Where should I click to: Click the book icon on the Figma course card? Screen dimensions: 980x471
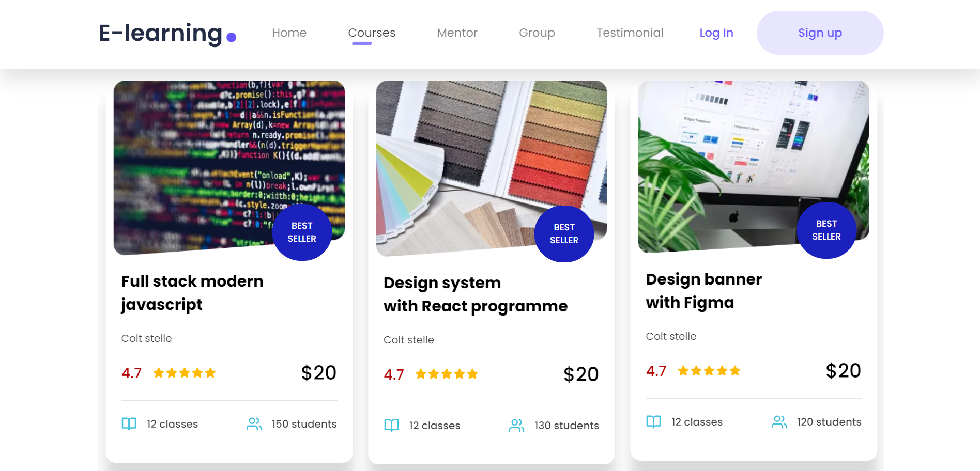tap(653, 422)
